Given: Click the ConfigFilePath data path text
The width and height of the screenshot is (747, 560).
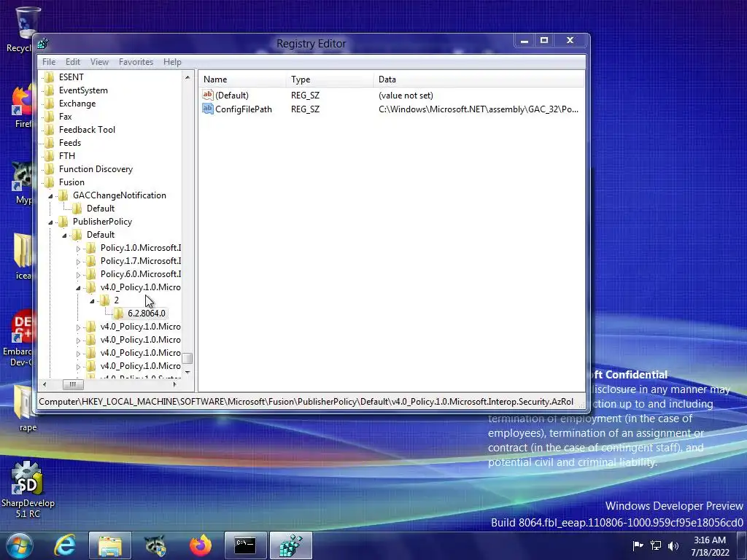Looking at the screenshot, I should click(479, 109).
